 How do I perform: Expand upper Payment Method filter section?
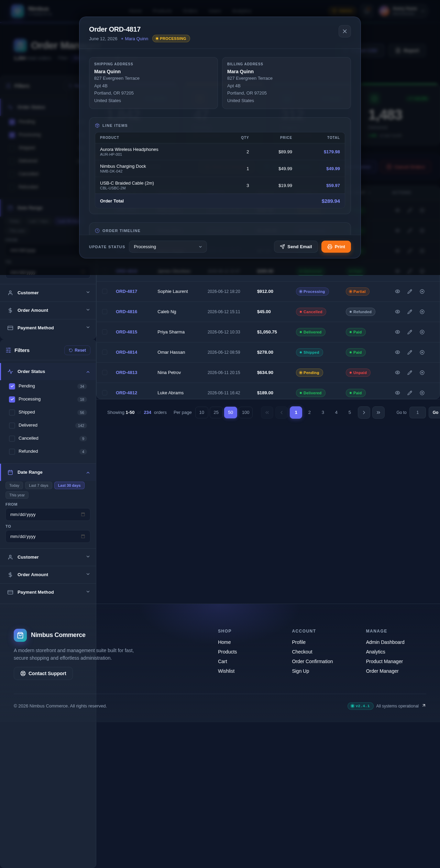tap(48, 328)
